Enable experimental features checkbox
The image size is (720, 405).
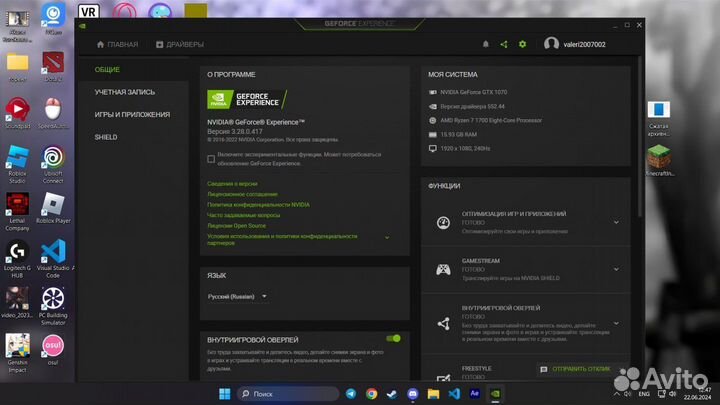click(x=211, y=155)
